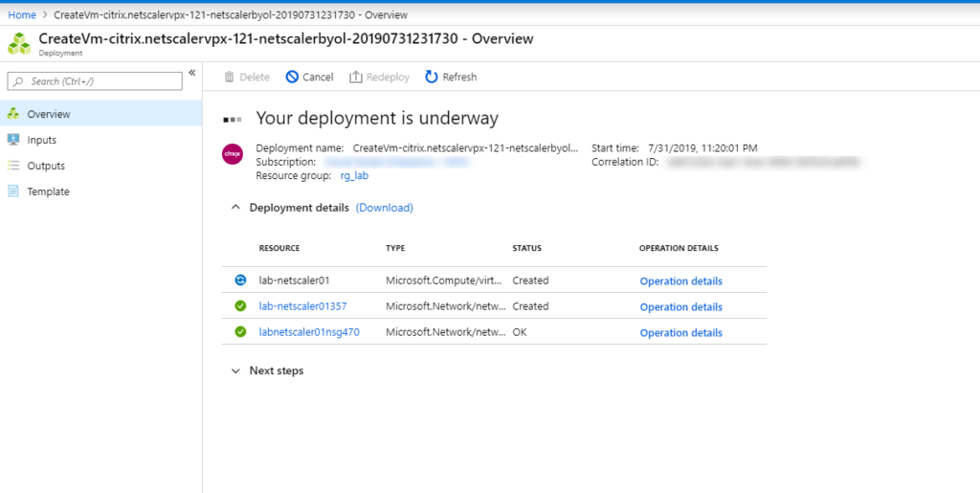Click the OPERATION DETAILS column header

pyautogui.click(x=679, y=248)
